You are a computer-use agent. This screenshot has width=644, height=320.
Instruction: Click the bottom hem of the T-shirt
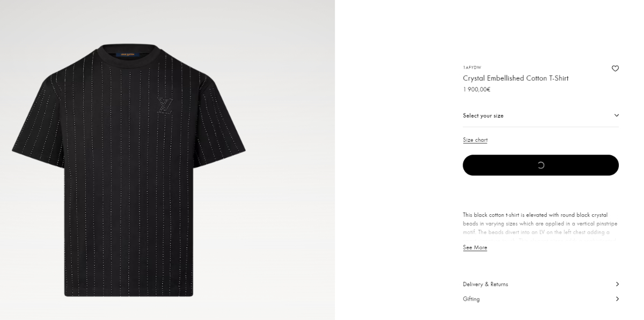click(129, 293)
